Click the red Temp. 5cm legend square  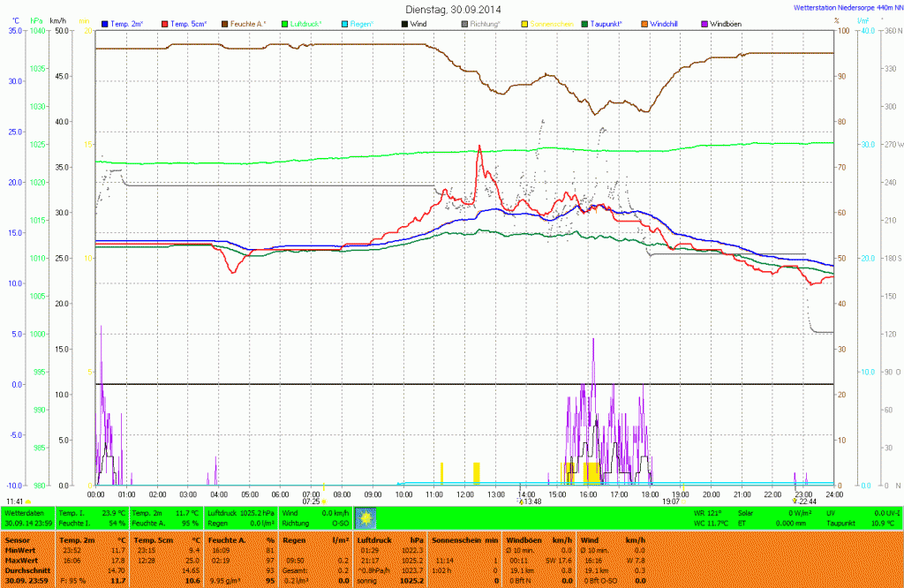click(164, 24)
